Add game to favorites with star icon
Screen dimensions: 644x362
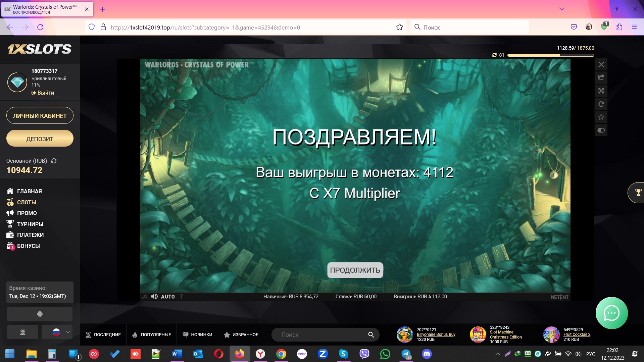click(601, 117)
